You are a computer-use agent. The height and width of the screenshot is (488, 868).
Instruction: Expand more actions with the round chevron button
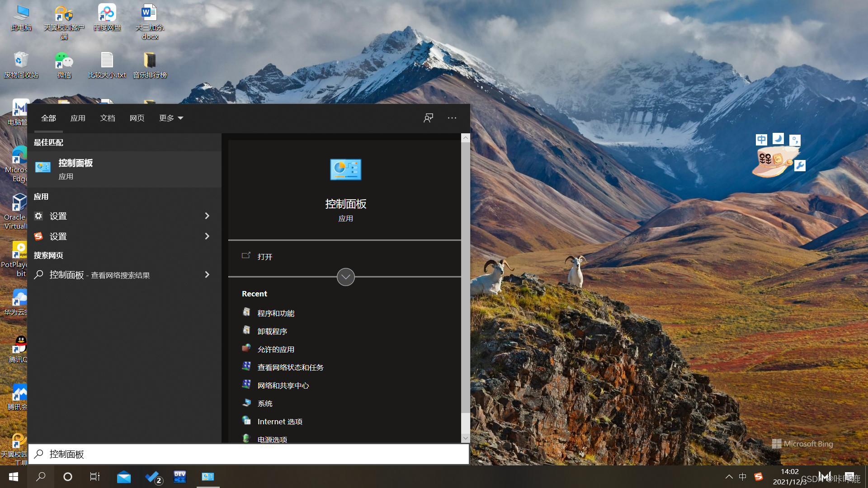pos(346,277)
